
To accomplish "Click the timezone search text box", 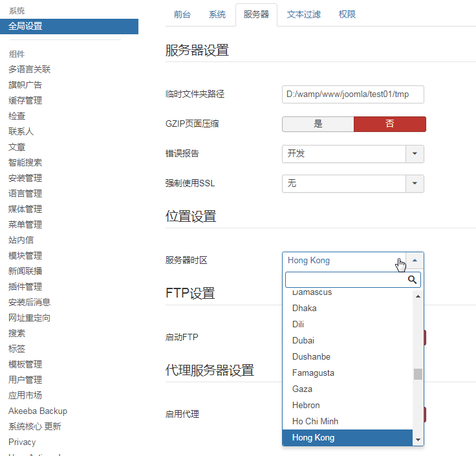I will coord(346,280).
